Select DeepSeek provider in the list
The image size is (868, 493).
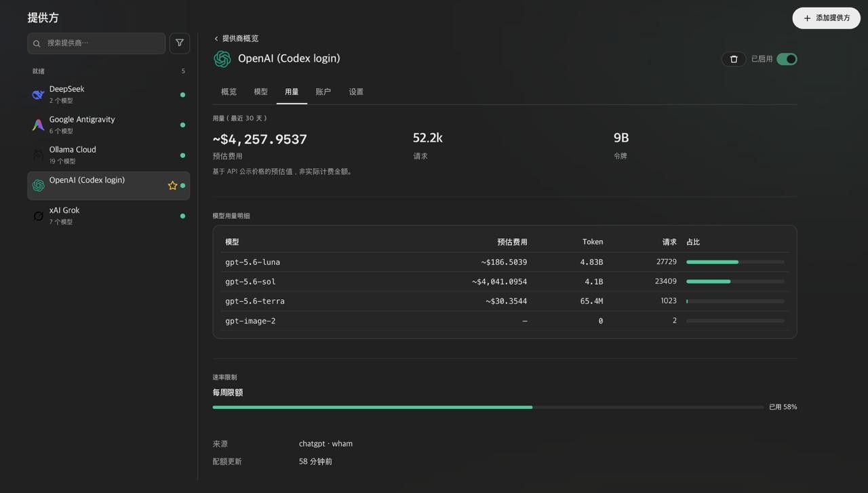(x=108, y=95)
